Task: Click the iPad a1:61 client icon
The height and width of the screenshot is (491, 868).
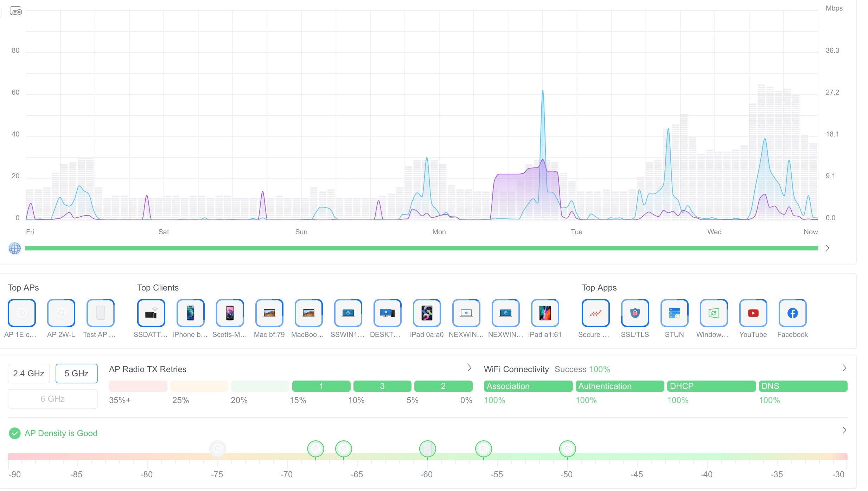Action: [545, 313]
